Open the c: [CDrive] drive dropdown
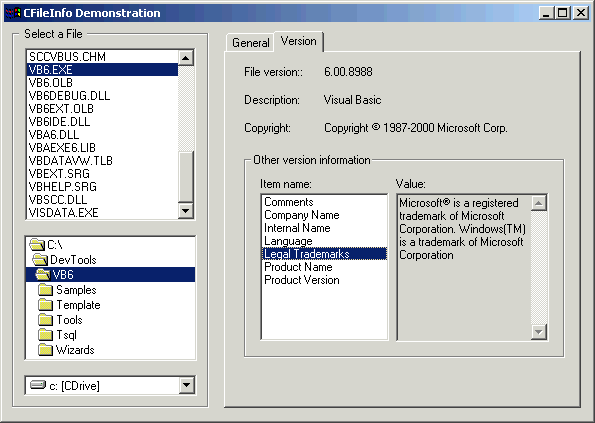This screenshot has width=595, height=423. point(186,385)
